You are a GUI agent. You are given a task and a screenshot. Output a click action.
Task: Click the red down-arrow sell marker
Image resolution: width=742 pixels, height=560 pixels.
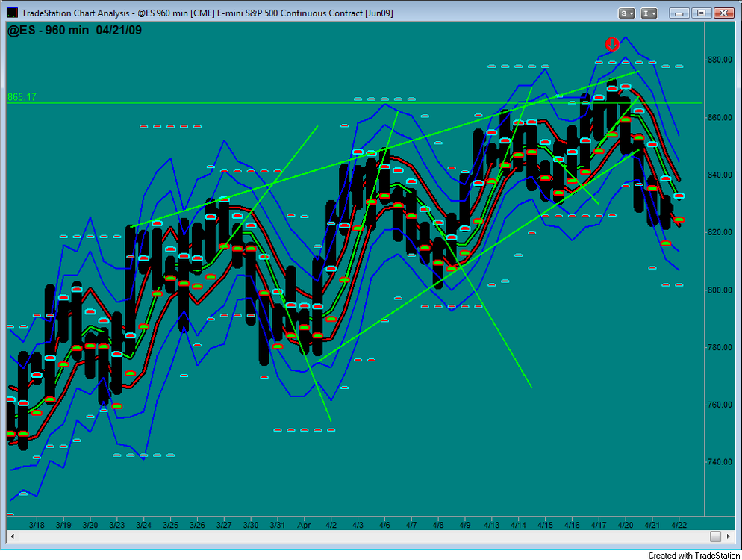[612, 45]
